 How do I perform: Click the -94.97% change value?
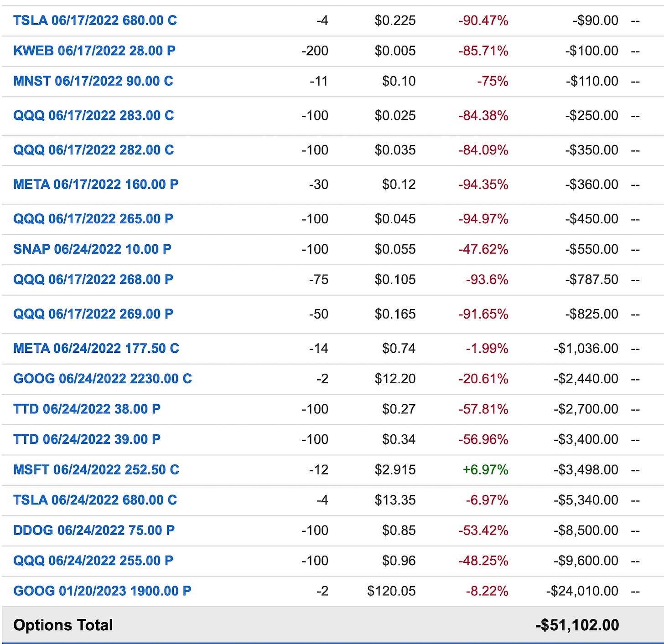483,219
